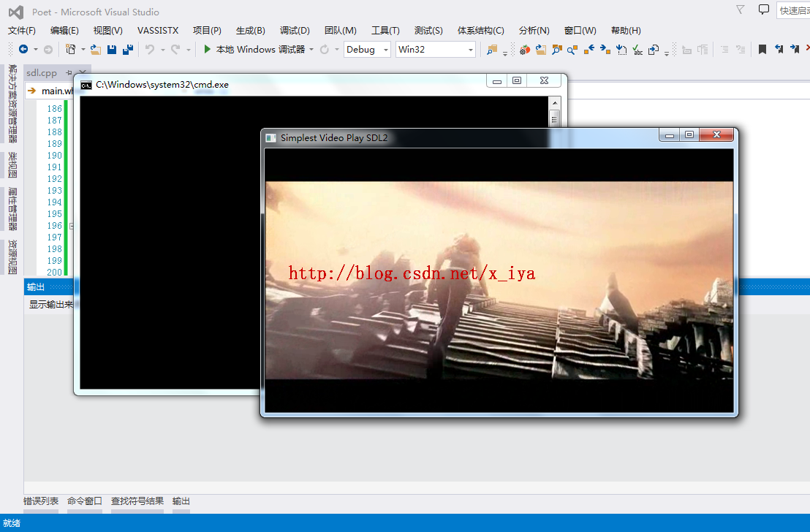
Task: Click Visual Assist goto implementation icon
Action: (x=621, y=50)
